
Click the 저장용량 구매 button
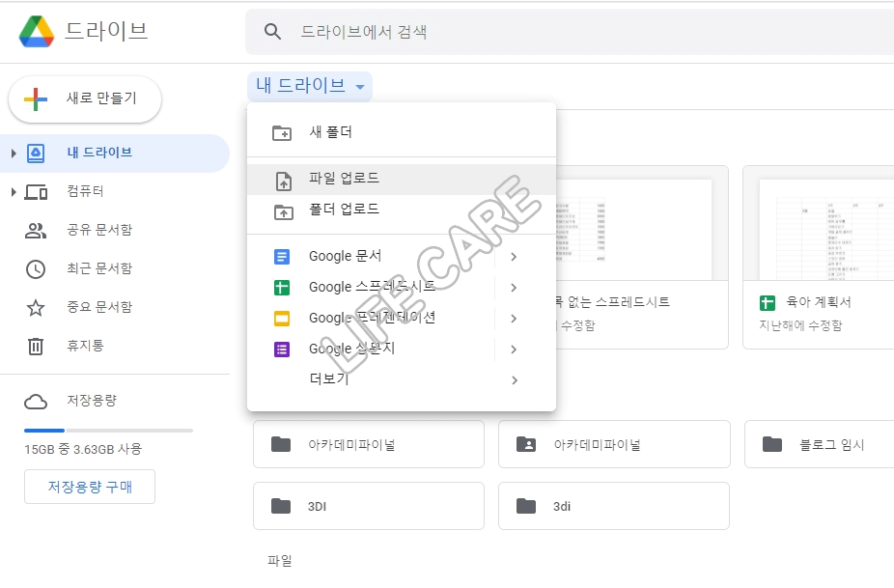pyautogui.click(x=90, y=487)
